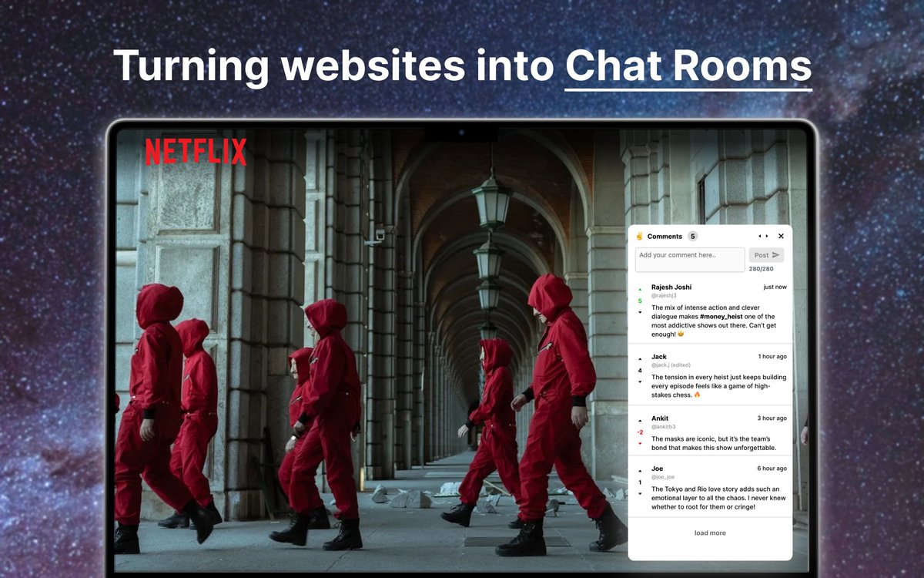This screenshot has height=578, width=924.
Task: Click Jack's vote score of 4
Action: pyautogui.click(x=640, y=371)
